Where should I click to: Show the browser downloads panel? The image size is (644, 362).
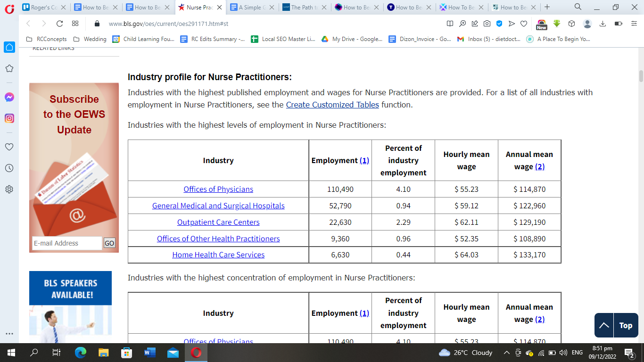[603, 24]
